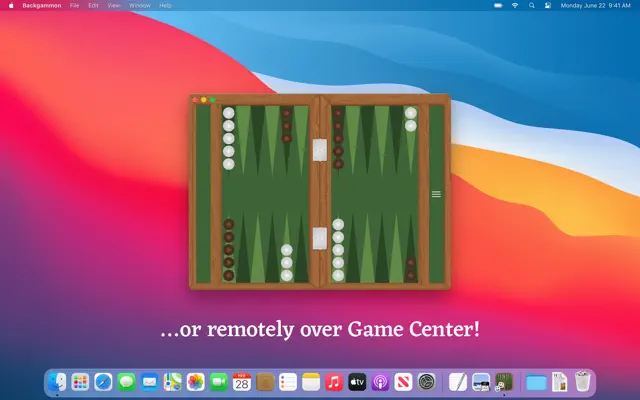Open the File menu
This screenshot has width=640, height=400.
click(x=74, y=5)
